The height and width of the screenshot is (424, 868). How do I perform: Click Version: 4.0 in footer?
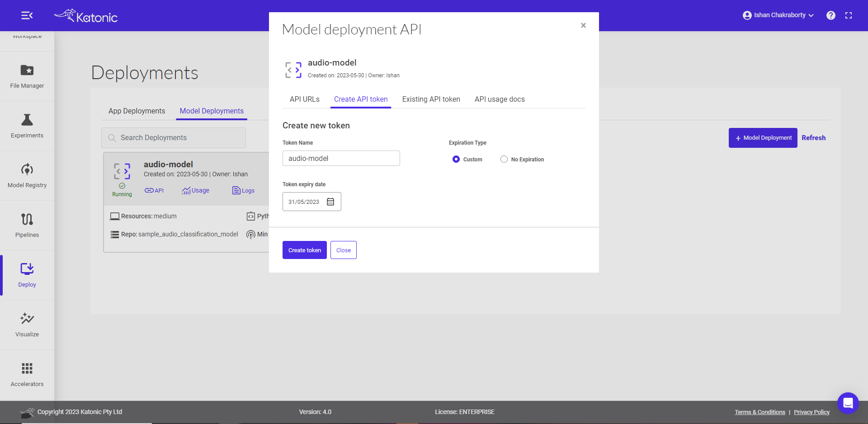[x=315, y=412]
